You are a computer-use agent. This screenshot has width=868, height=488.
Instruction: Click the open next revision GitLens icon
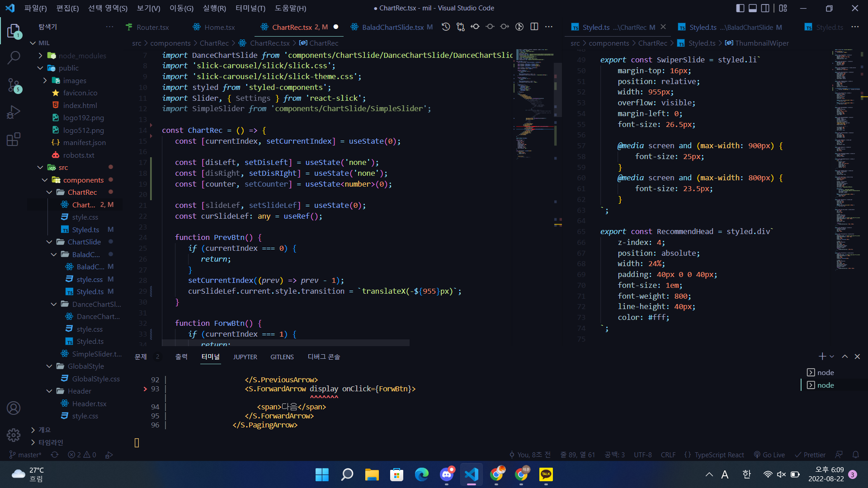[505, 27]
